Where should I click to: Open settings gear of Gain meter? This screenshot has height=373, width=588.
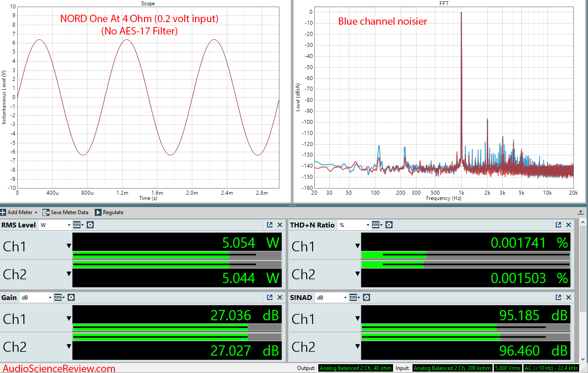pyautogui.click(x=71, y=297)
